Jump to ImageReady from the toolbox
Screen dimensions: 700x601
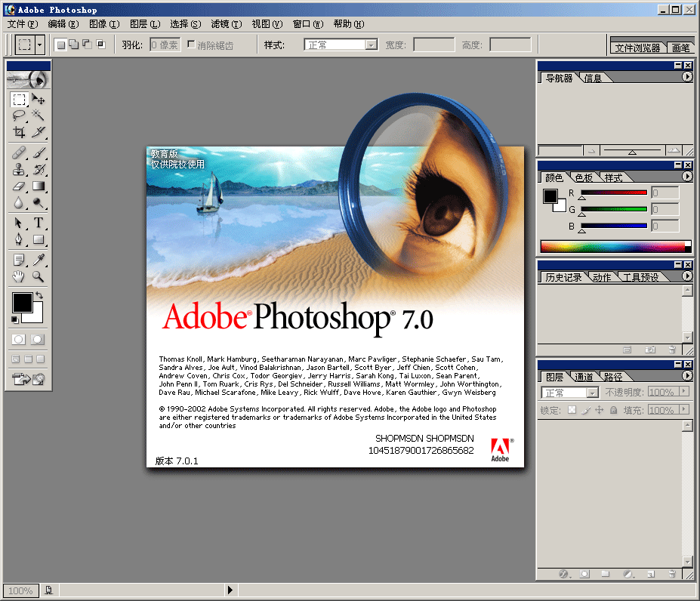click(x=28, y=380)
